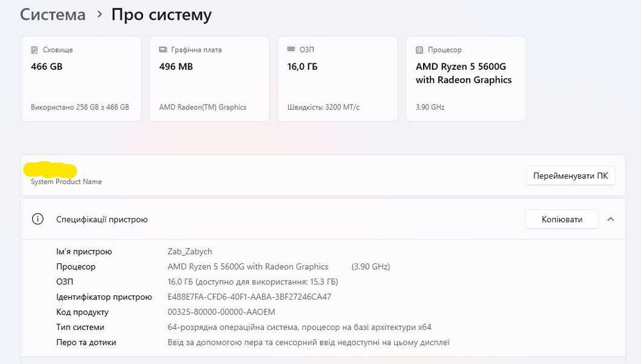
Task: Click the Код продукту value 00325-80000-00000-AAOEM
Action: [221, 312]
